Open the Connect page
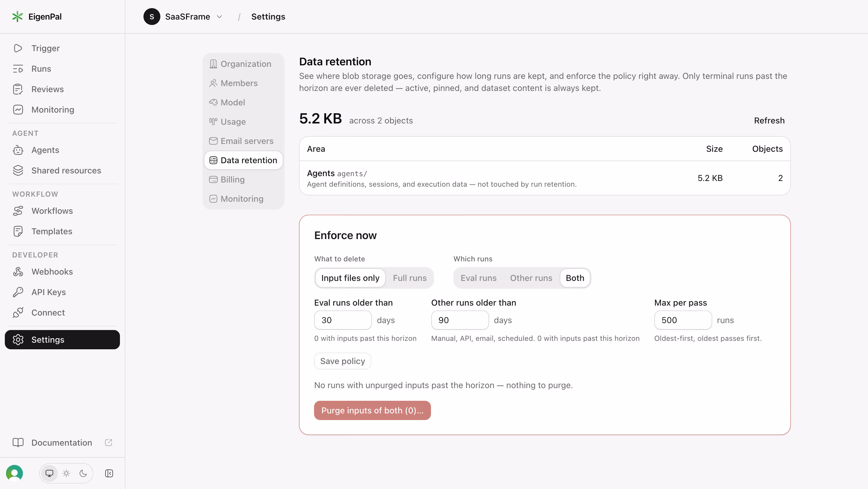 tap(62, 313)
